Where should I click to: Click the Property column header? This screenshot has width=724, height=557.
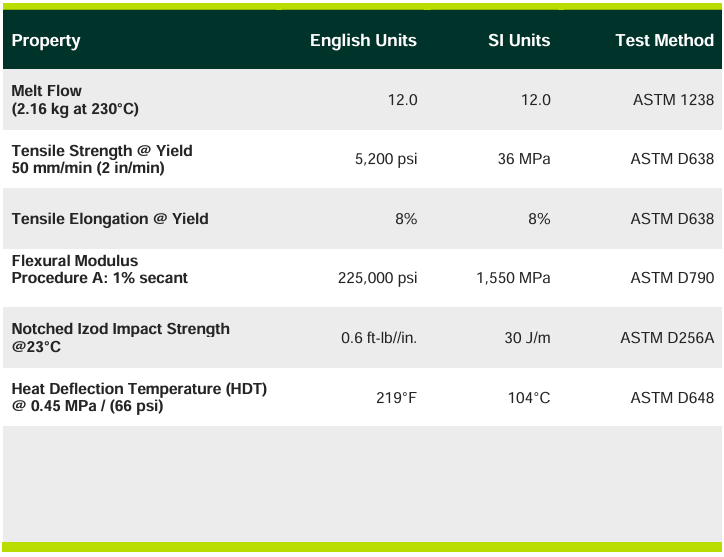click(46, 41)
